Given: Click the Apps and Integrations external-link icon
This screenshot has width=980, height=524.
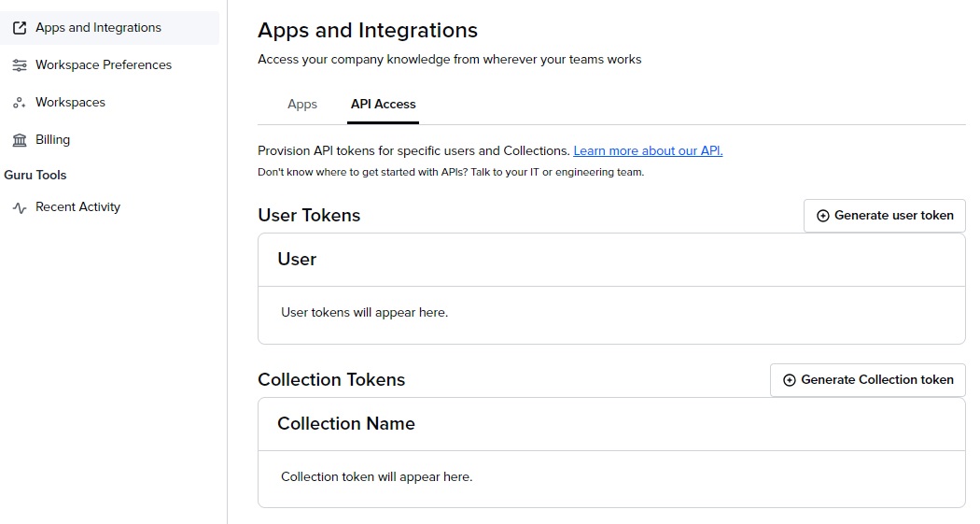Looking at the screenshot, I should pyautogui.click(x=20, y=28).
